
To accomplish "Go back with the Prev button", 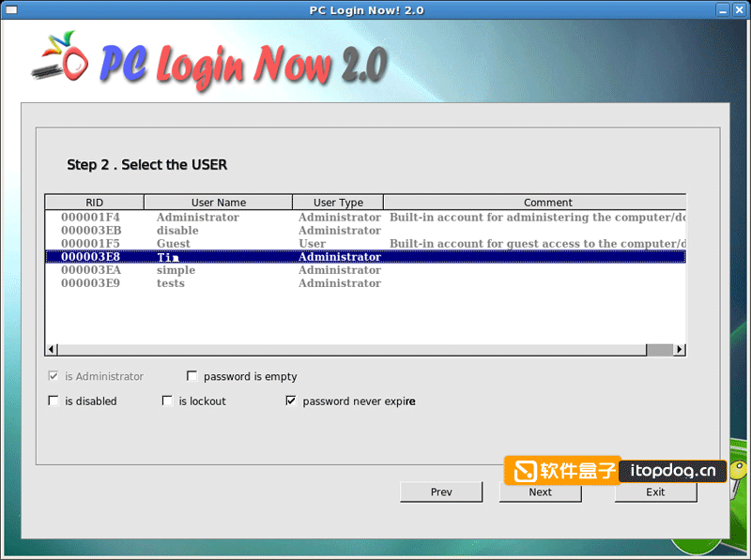I will 441,492.
